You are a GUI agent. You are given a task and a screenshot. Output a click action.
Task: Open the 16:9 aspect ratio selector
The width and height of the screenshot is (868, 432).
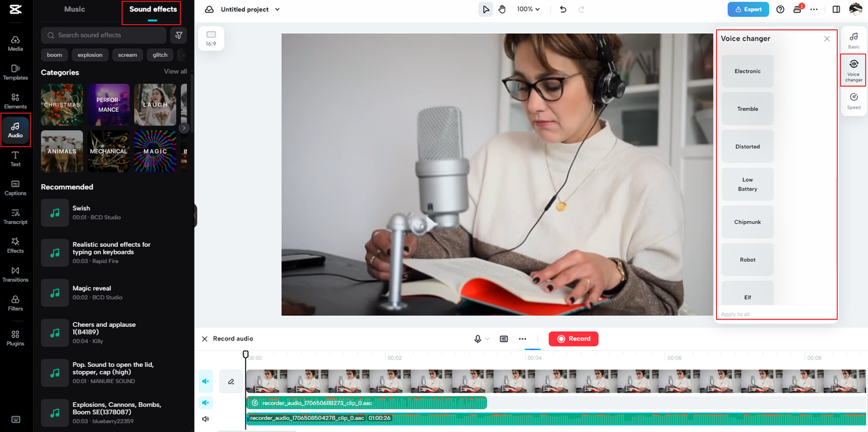tap(211, 38)
